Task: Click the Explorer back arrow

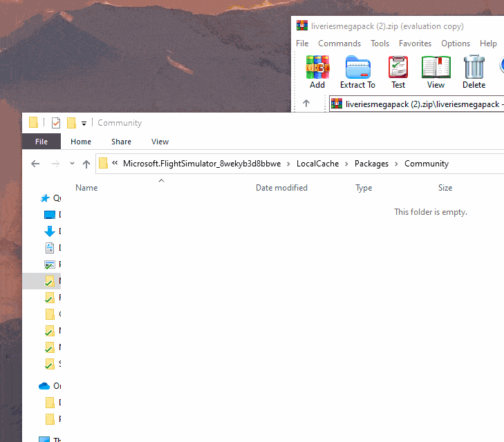Action: coord(36,164)
